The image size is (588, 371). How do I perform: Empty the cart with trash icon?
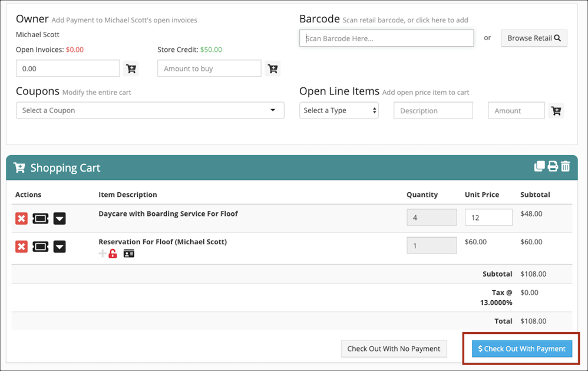(x=566, y=166)
